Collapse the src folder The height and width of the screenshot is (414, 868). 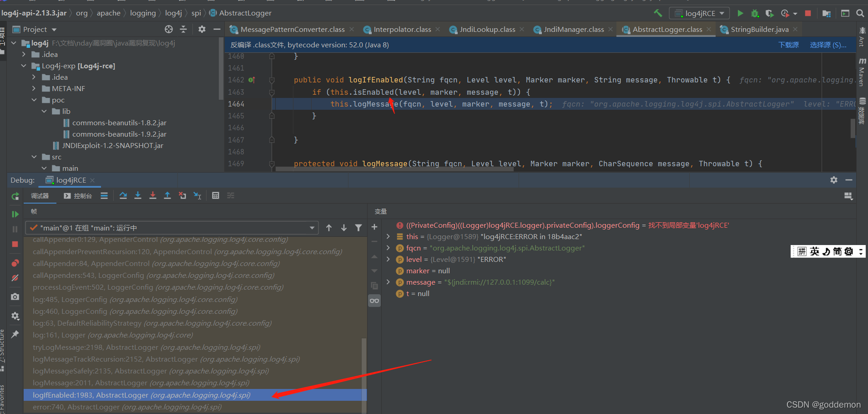[34, 157]
